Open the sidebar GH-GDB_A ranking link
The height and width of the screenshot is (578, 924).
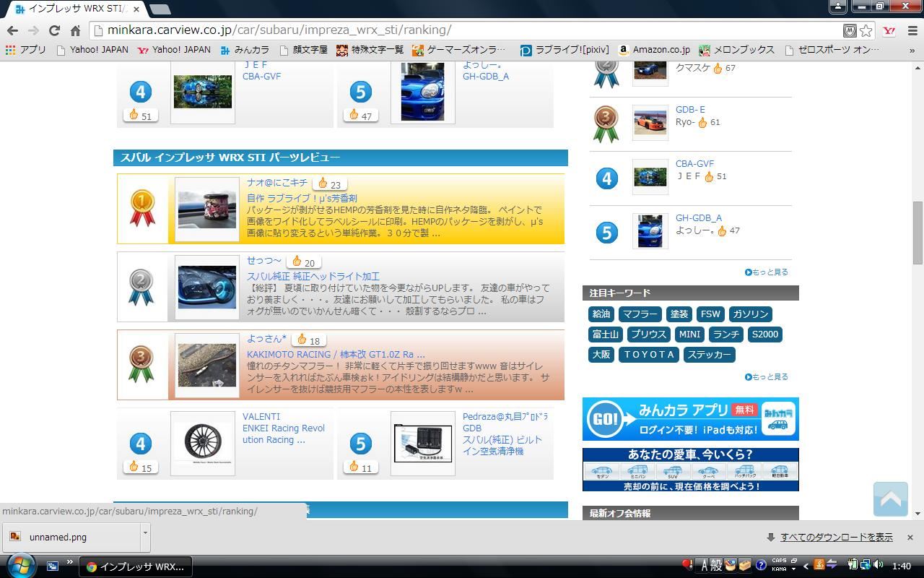pyautogui.click(x=698, y=218)
